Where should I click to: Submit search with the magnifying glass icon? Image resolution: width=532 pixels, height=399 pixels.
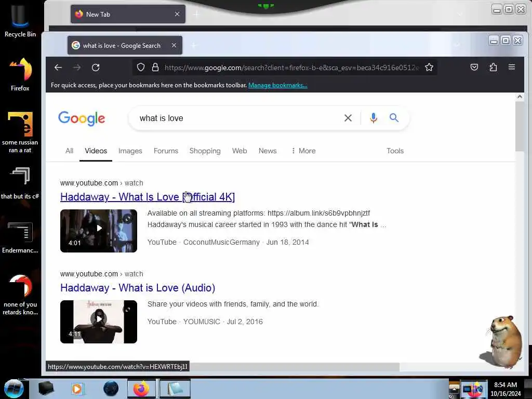coord(394,118)
